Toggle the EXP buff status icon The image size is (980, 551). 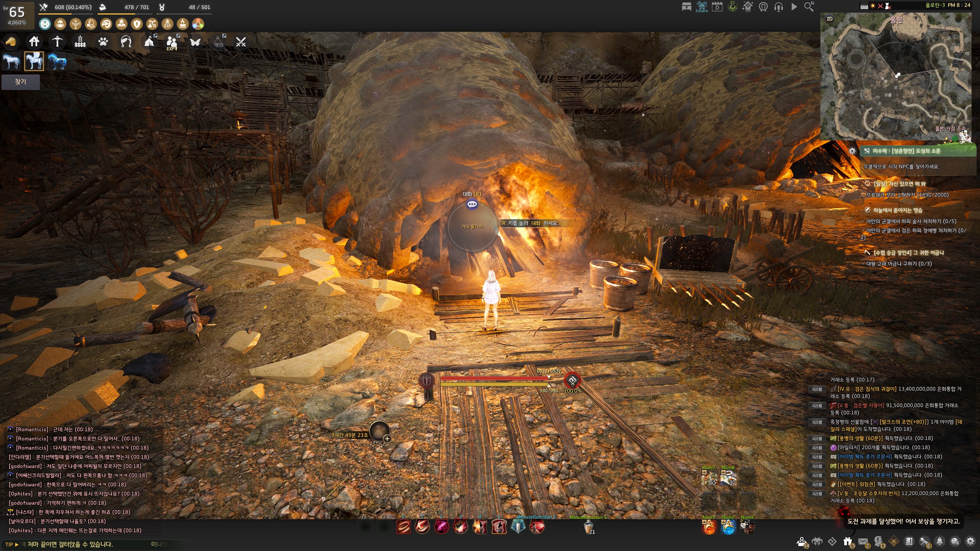167,24
